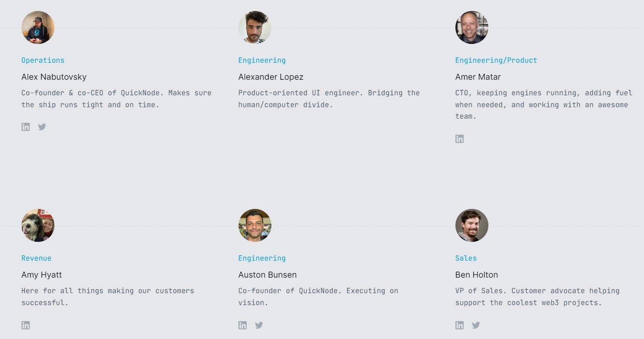The height and width of the screenshot is (339, 644).
Task: Click the Engineering label above Auston Bunsen
Action: 262,258
